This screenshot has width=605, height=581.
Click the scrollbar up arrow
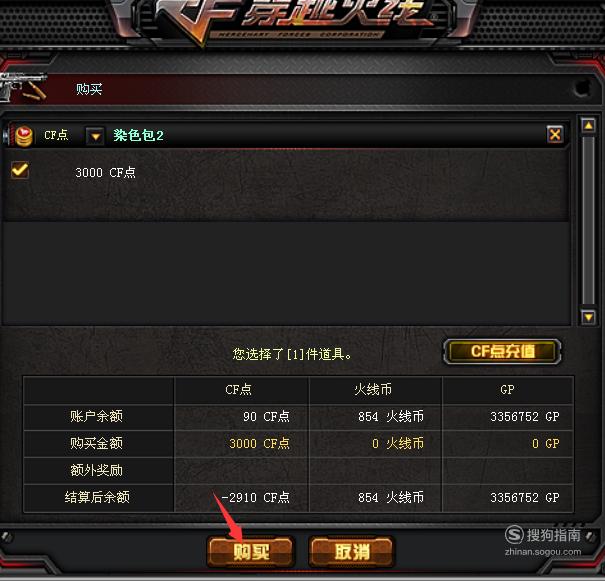point(588,125)
